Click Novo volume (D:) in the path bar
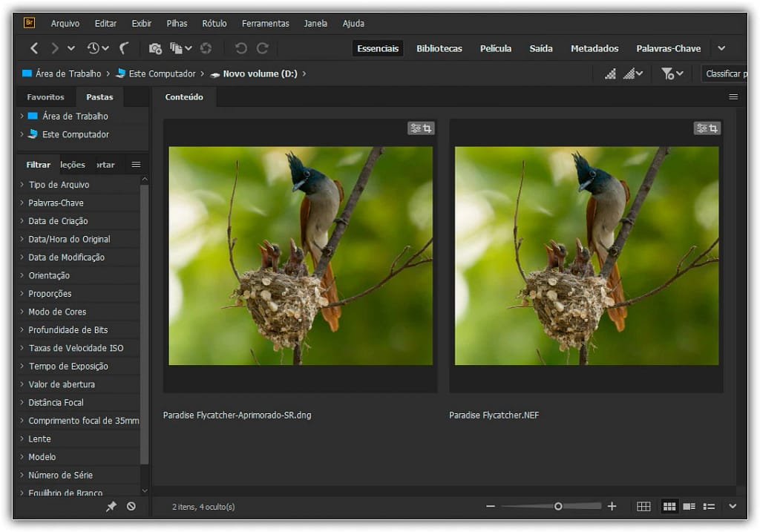 [254, 73]
